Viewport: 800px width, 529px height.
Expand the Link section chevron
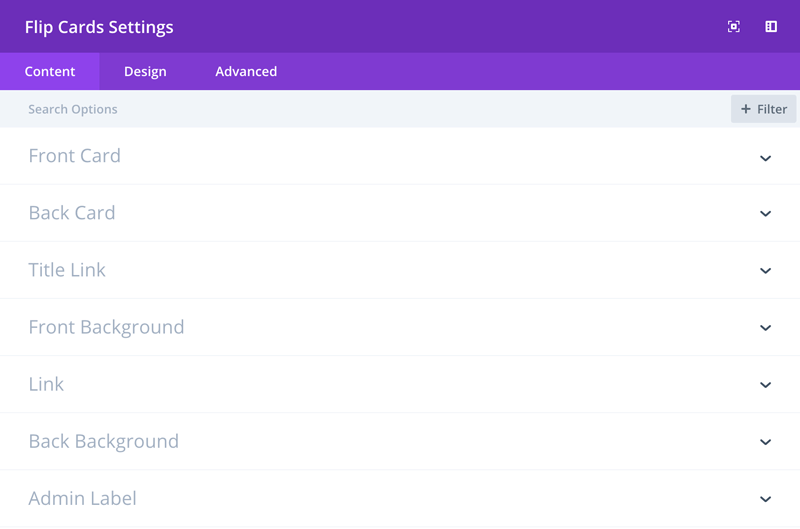pos(765,385)
